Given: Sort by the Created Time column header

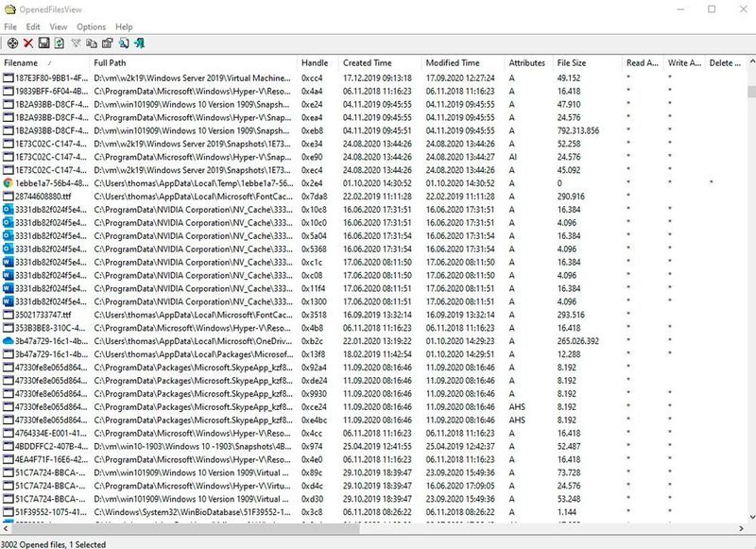Looking at the screenshot, I should tap(381, 62).
